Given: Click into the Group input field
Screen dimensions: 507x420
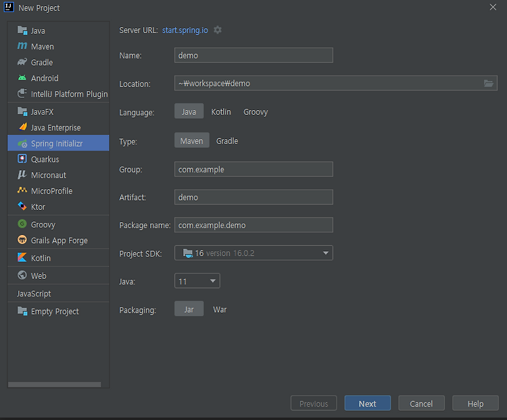Looking at the screenshot, I should tap(254, 169).
